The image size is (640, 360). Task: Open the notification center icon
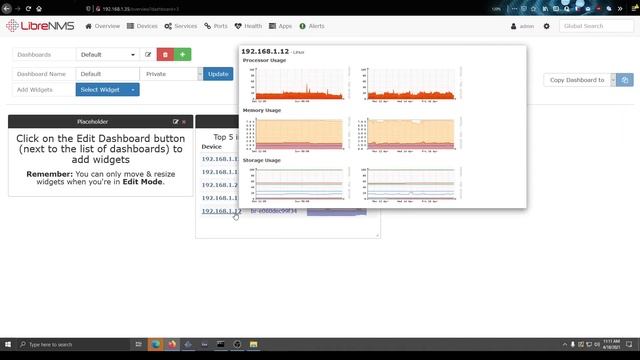pyautogui.click(x=629, y=344)
